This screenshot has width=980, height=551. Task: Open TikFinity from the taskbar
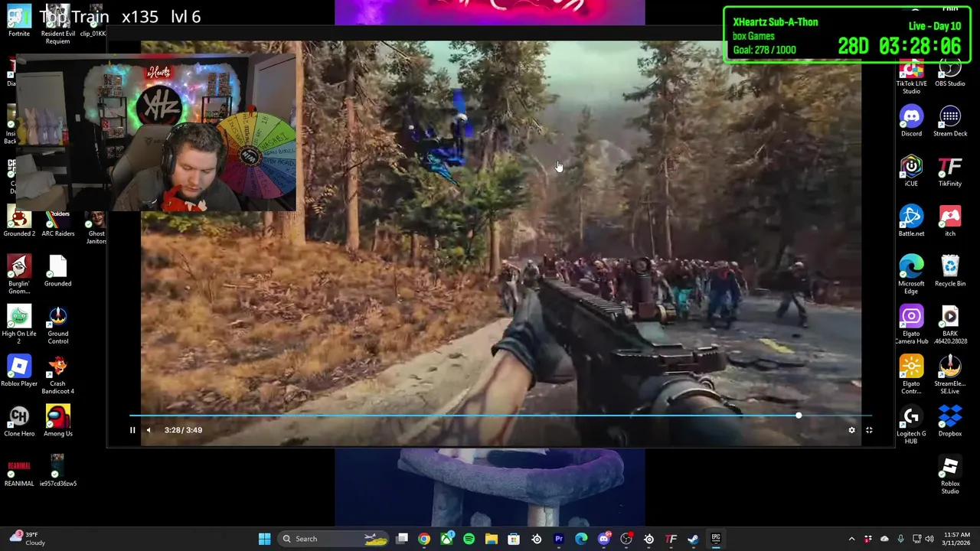coord(671,539)
